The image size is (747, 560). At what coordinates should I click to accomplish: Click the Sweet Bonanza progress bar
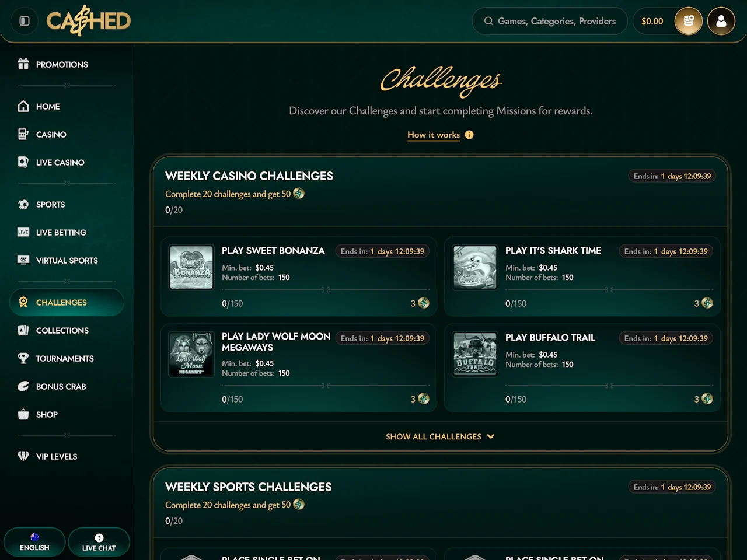click(x=326, y=289)
